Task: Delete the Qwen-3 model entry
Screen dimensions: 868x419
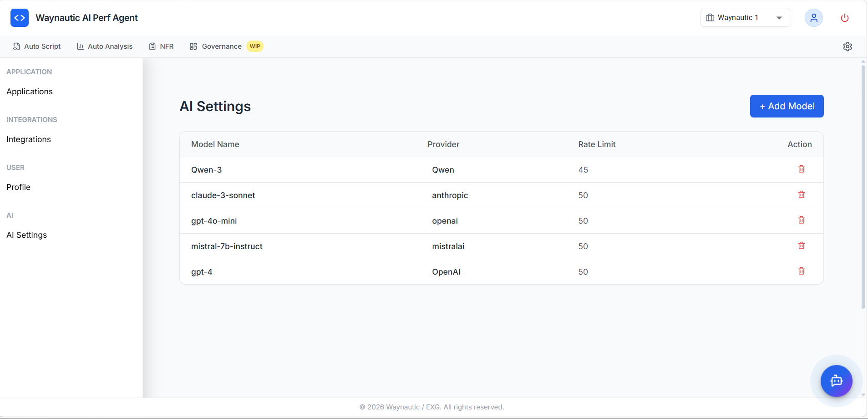Action: 801,169
